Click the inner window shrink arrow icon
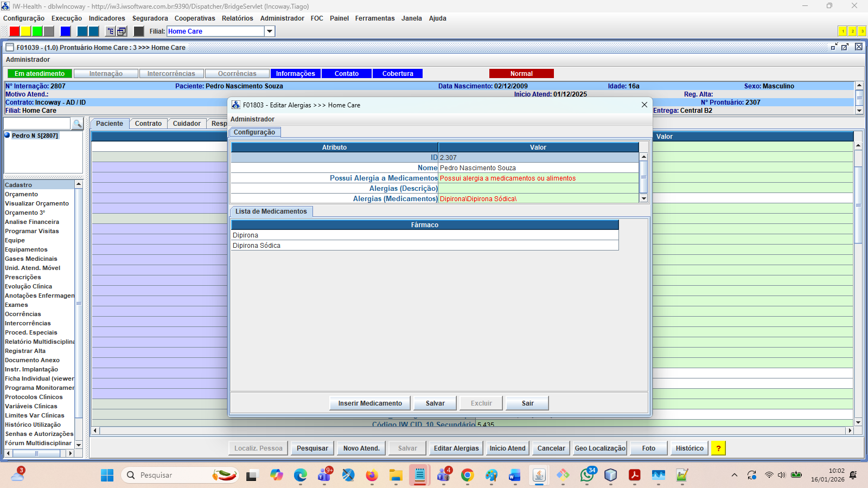This screenshot has width=868, height=488. coord(834,47)
